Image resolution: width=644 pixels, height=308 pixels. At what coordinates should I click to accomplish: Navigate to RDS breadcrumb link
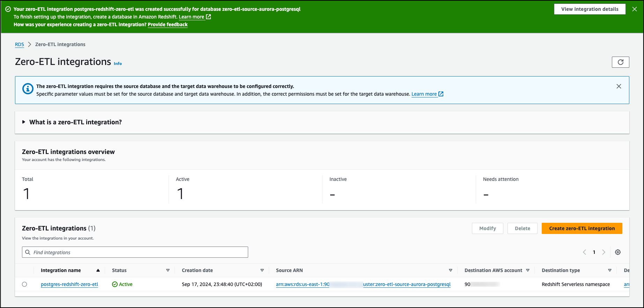pyautogui.click(x=20, y=44)
